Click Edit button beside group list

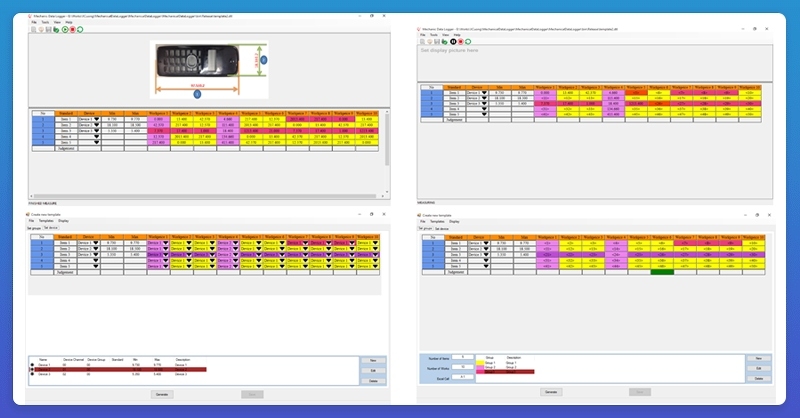(759, 368)
